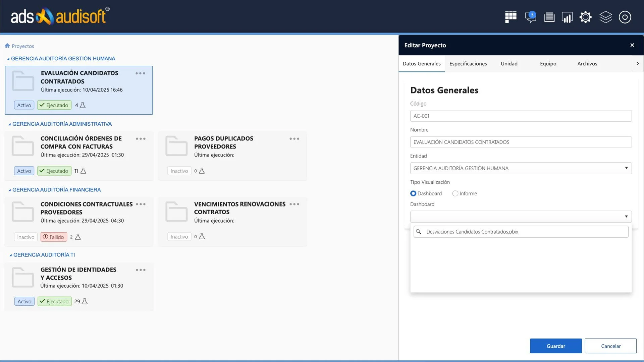Select the Dashboard radio button
Viewport: 644px width, 362px height.
tap(413, 193)
